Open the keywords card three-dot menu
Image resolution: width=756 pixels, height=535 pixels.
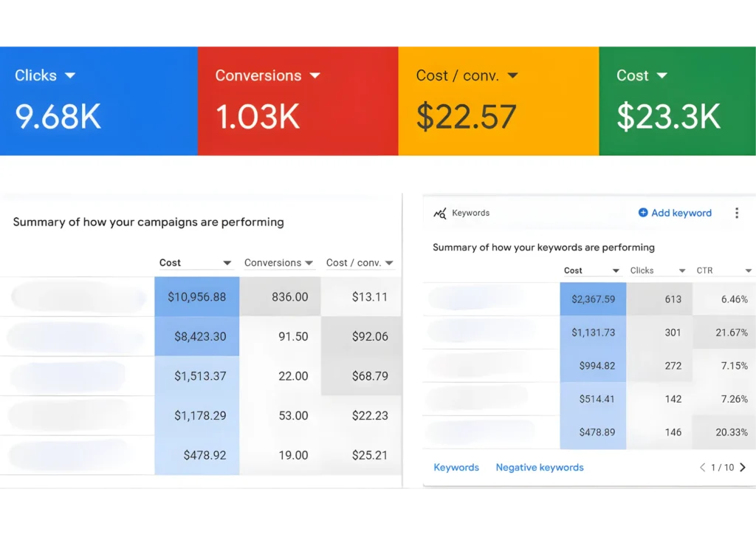(x=736, y=213)
